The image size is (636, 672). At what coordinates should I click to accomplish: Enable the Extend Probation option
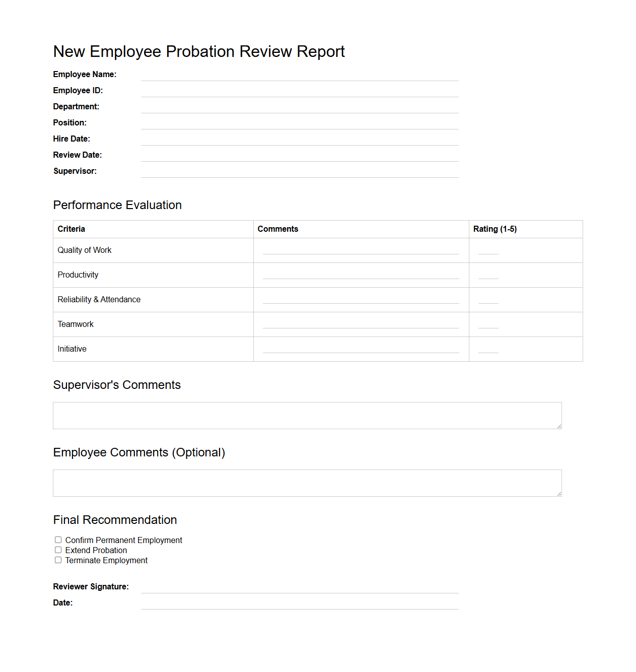[58, 550]
